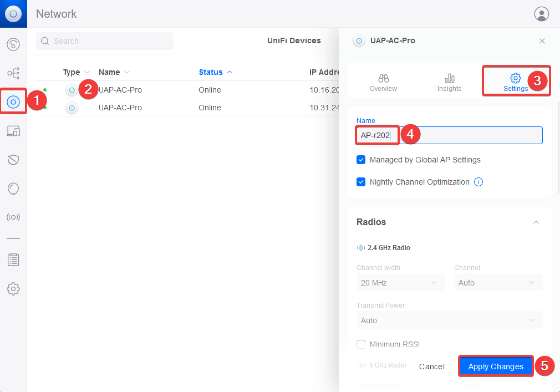The height and width of the screenshot is (392, 560).
Task: Open the Topology sidebar icon
Action: click(13, 73)
